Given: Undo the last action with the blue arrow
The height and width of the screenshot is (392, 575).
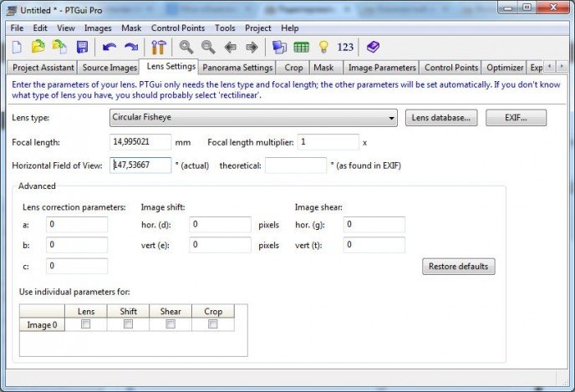Looking at the screenshot, I should (x=109, y=47).
